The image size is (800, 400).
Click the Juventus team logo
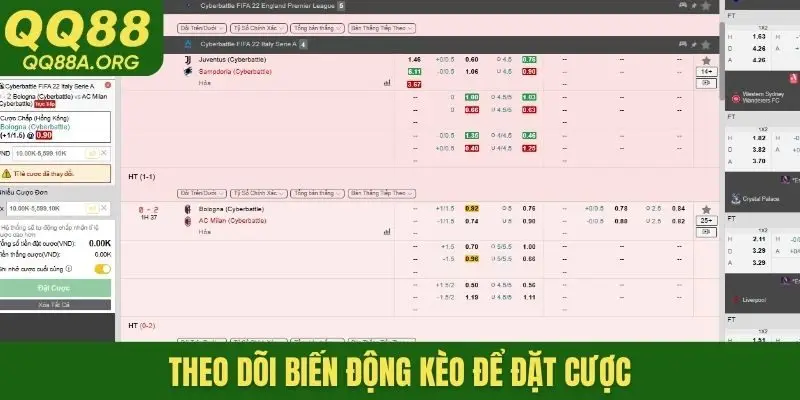[x=188, y=60]
